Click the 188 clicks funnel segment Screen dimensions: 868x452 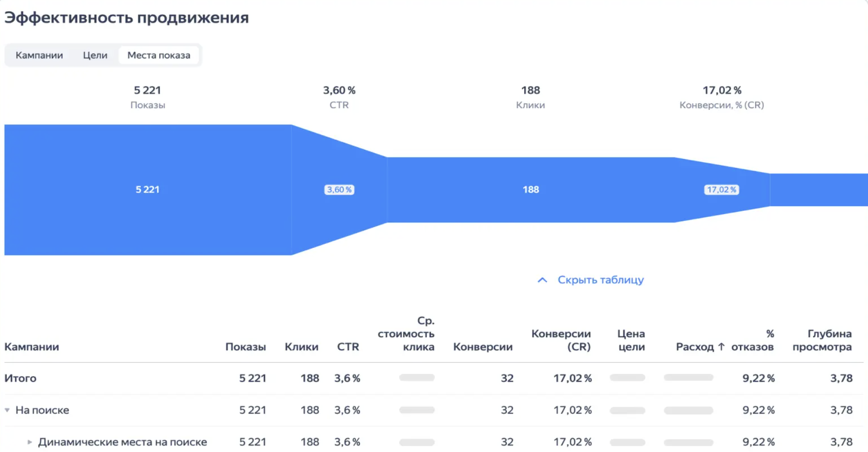(x=531, y=190)
